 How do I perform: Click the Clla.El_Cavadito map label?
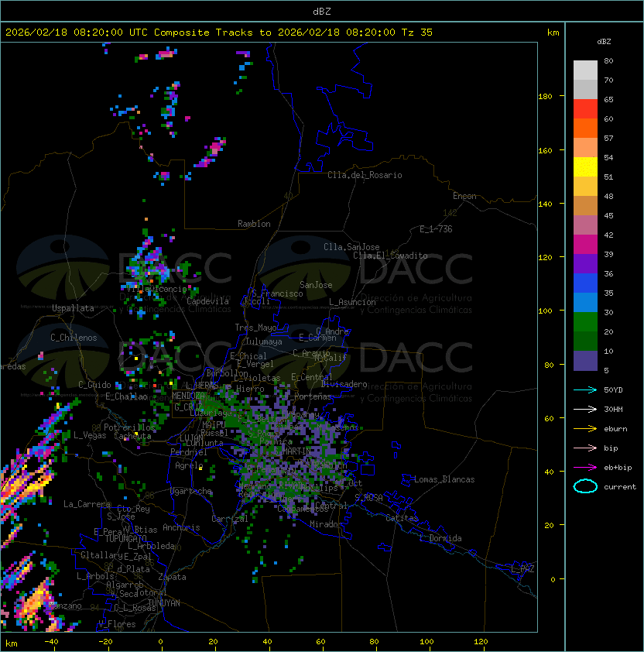pos(390,256)
